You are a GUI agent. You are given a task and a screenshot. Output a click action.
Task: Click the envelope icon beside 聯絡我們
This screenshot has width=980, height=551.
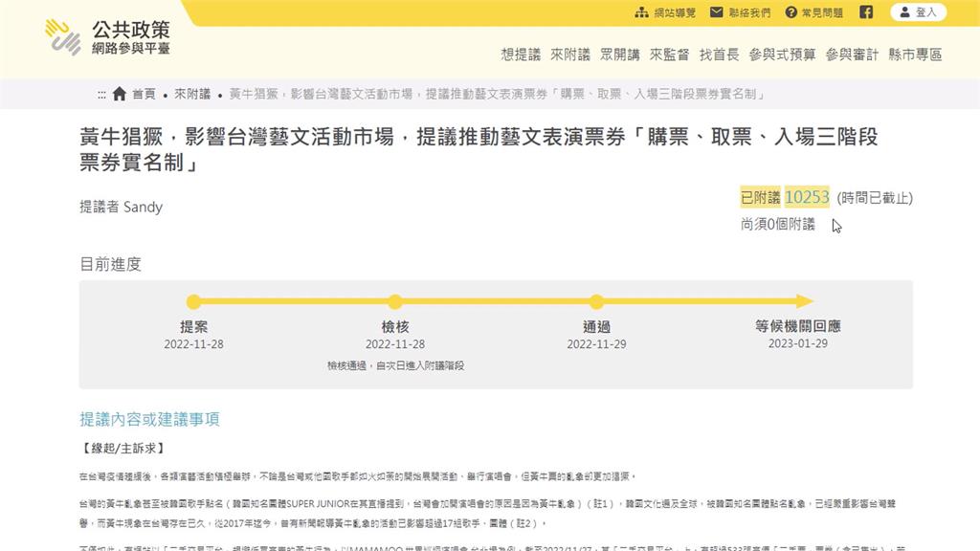coord(714,12)
